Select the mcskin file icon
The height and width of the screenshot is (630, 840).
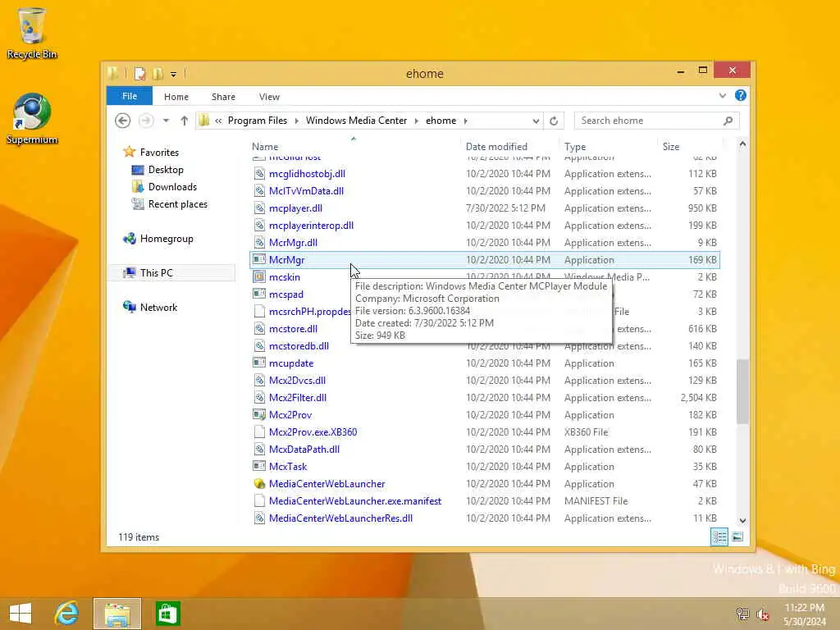point(259,277)
